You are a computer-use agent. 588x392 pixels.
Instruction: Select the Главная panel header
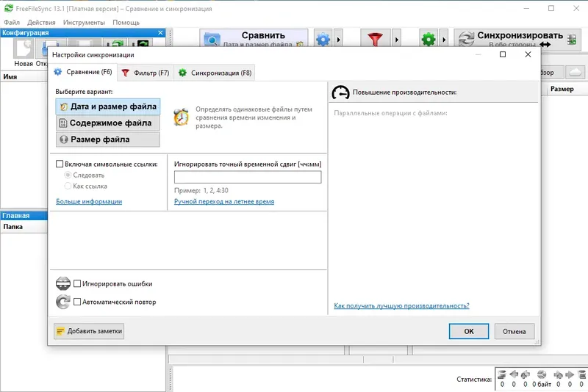(x=24, y=216)
